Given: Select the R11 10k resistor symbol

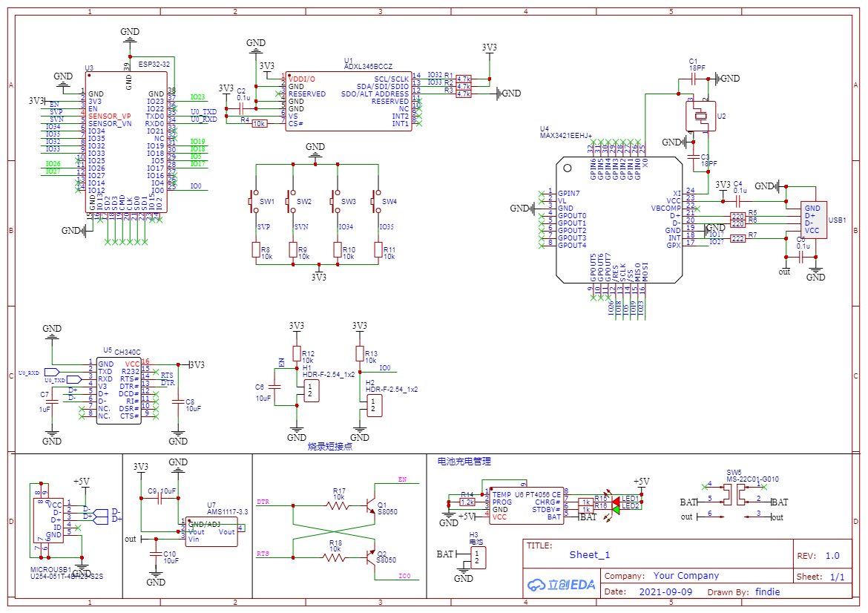Looking at the screenshot, I should [378, 250].
